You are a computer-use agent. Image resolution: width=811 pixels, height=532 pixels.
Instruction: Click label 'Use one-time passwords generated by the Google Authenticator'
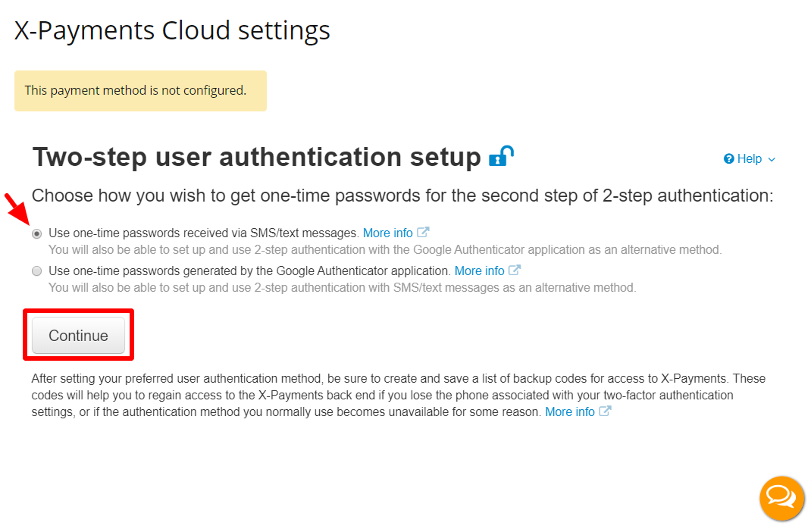coord(250,271)
